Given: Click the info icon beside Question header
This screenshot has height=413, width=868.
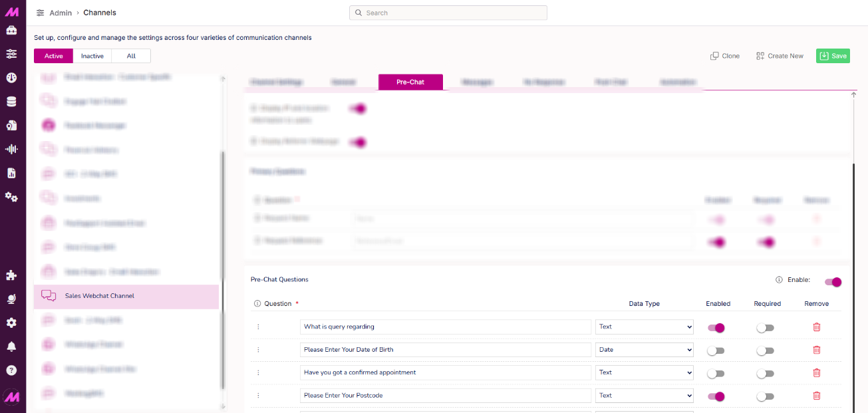Looking at the screenshot, I should tap(257, 304).
